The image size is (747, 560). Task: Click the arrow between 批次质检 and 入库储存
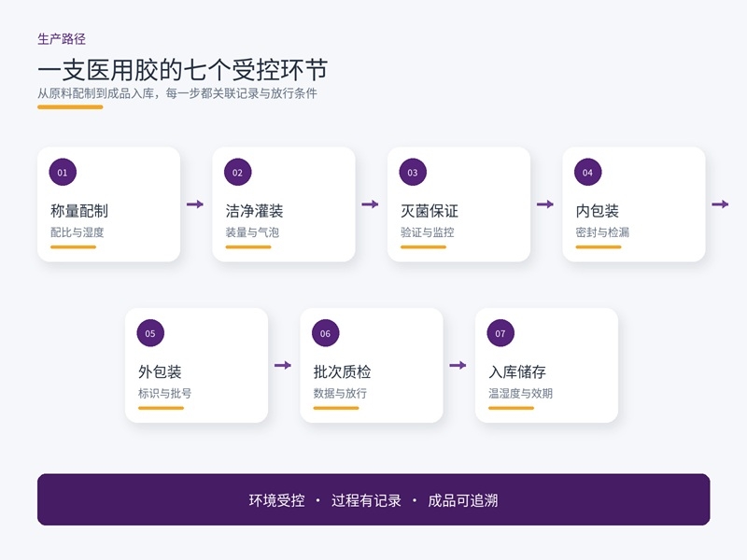pyautogui.click(x=458, y=365)
